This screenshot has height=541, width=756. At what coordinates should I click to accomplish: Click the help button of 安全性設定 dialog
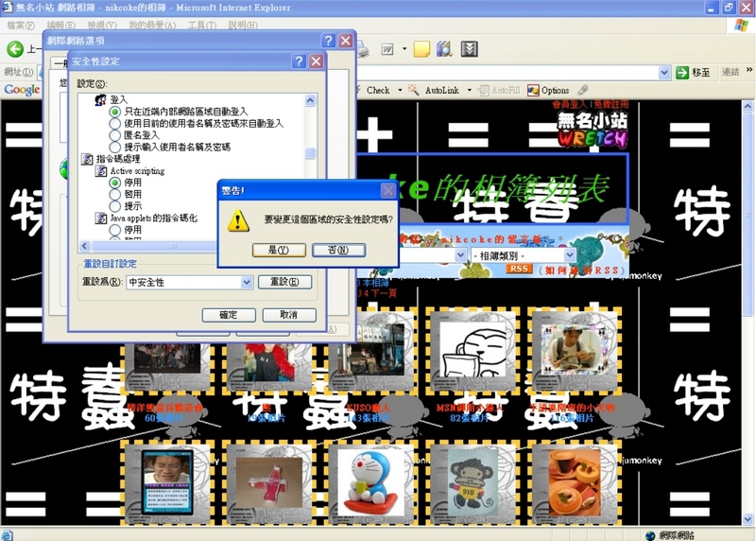[x=299, y=61]
